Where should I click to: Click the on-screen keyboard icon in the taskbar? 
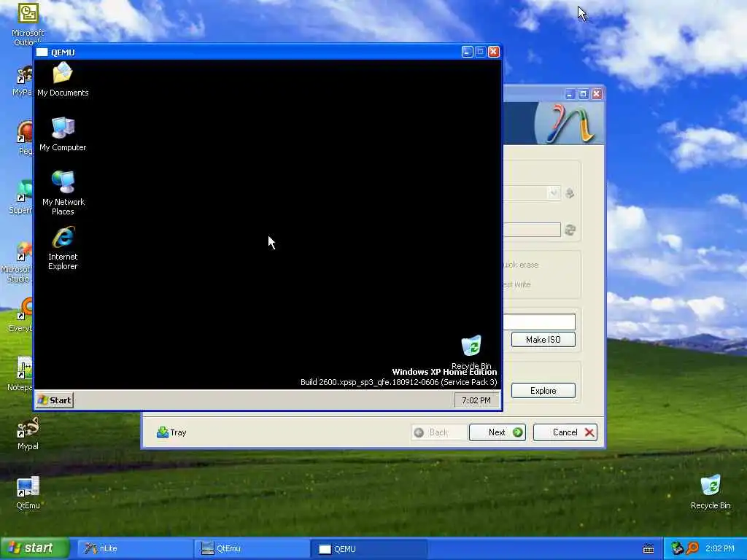[649, 548]
